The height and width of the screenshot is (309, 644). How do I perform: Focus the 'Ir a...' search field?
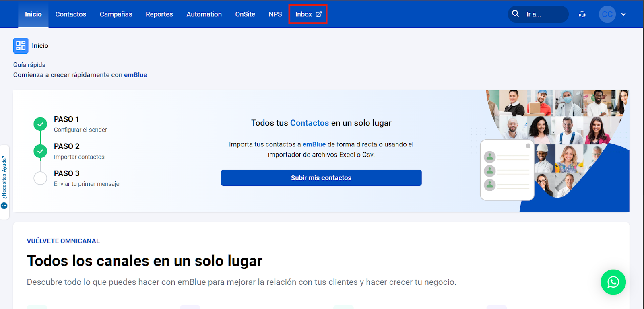pos(539,14)
